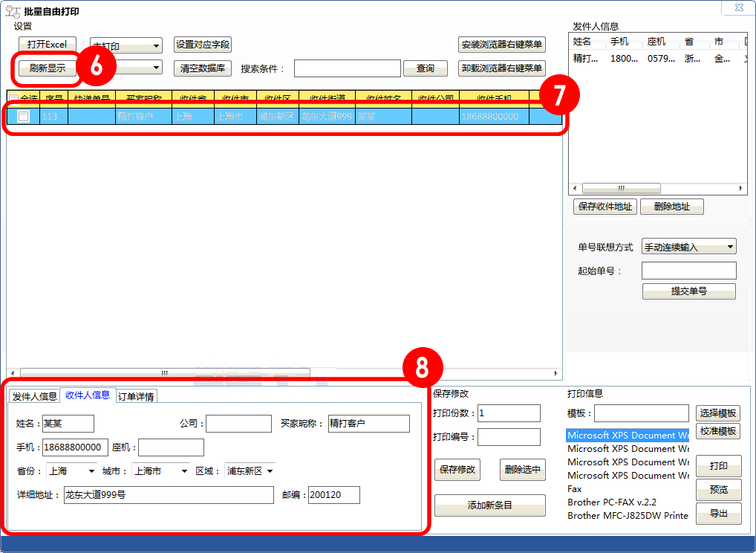756x553 pixels.
Task: Open the 省份 province dropdown showing 上海
Action: click(71, 470)
